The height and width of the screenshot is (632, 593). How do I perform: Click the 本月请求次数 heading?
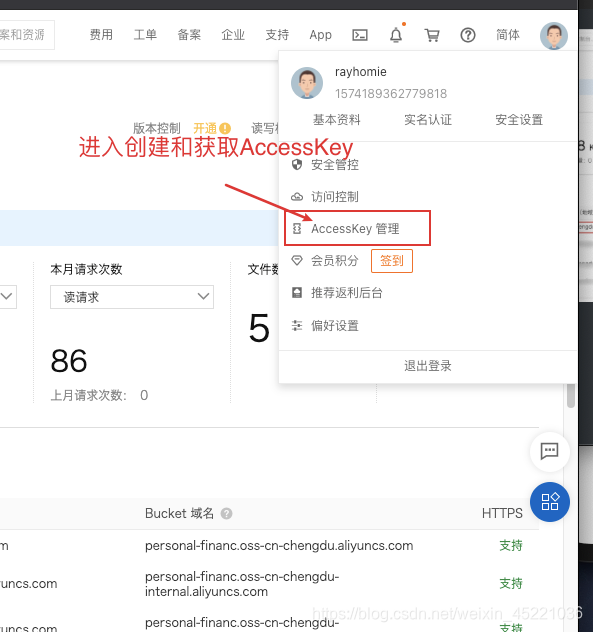(86, 269)
